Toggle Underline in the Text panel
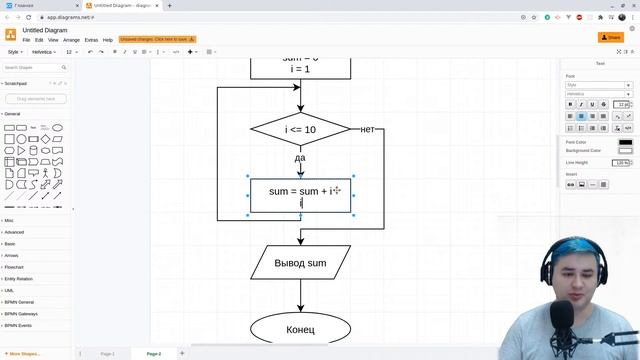 tap(592, 104)
